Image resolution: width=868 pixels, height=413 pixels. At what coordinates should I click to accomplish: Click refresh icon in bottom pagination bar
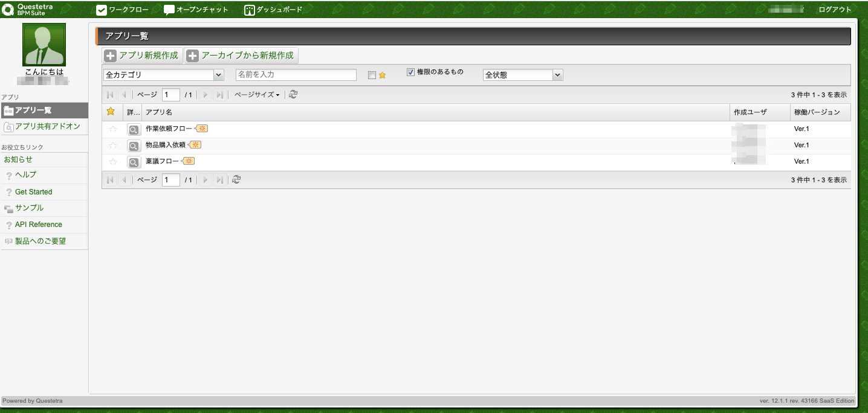(236, 180)
